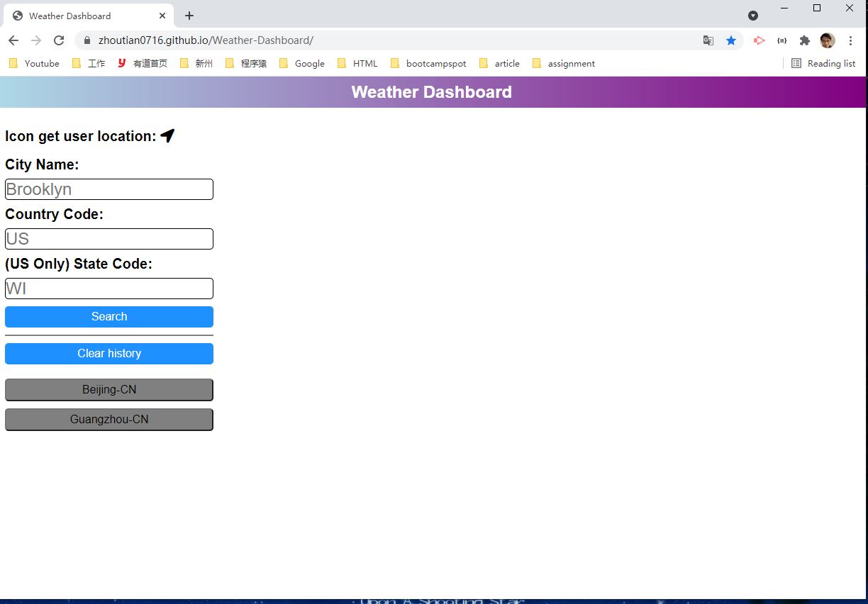The height and width of the screenshot is (604, 868).
Task: Click the red extension icon in toolbar
Action: click(x=759, y=40)
